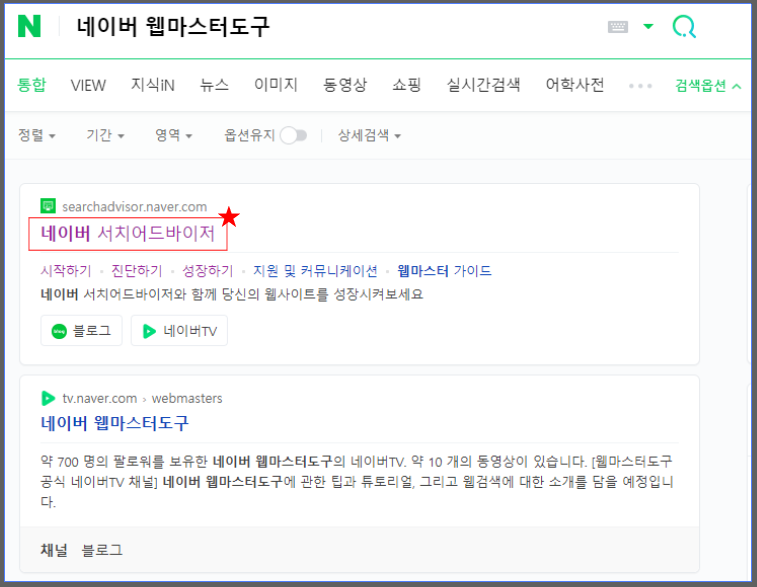Click the green Naver N logo
This screenshot has width=757, height=587.
point(29,26)
